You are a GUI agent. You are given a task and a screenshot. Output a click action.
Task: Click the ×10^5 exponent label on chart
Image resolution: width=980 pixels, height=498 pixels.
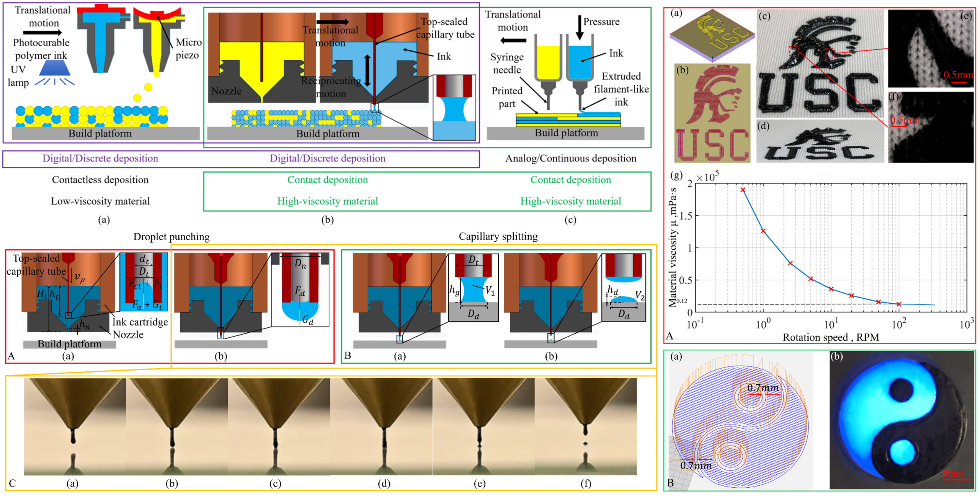point(707,177)
